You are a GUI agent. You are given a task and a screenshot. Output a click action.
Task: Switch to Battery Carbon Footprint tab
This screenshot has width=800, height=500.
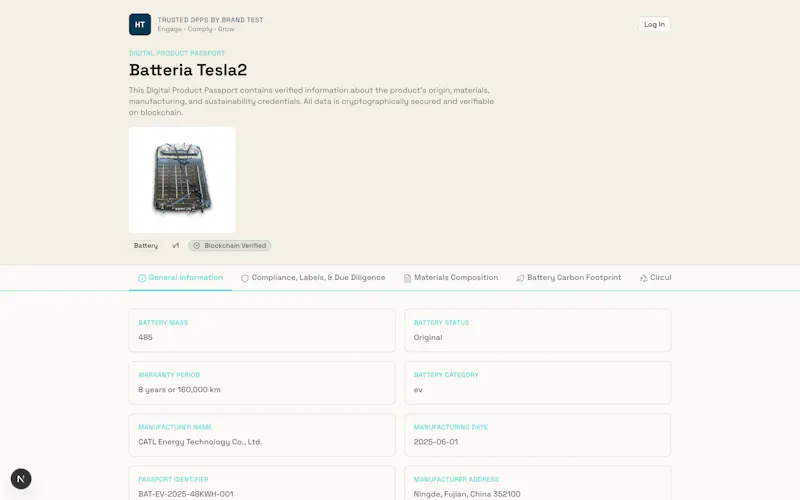(569, 278)
